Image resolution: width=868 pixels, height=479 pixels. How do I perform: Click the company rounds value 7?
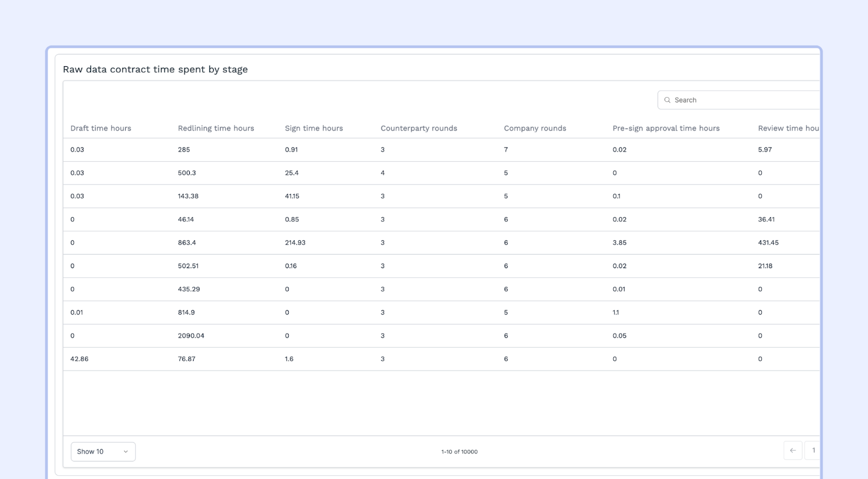coord(506,150)
